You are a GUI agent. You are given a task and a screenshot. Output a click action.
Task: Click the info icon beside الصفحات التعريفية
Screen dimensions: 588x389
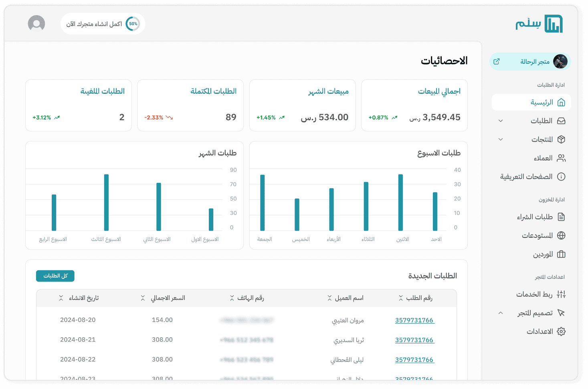[x=561, y=176]
